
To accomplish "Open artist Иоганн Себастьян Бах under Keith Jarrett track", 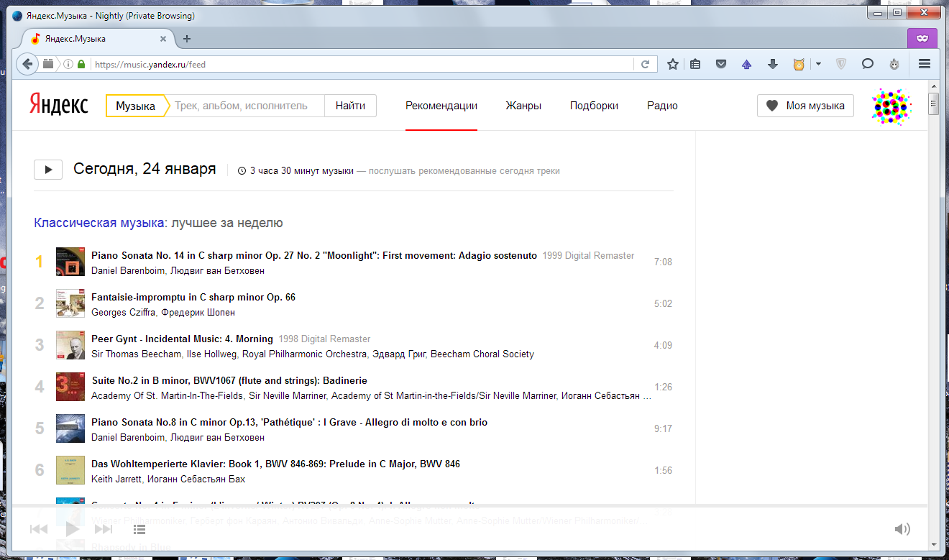I will [x=198, y=479].
